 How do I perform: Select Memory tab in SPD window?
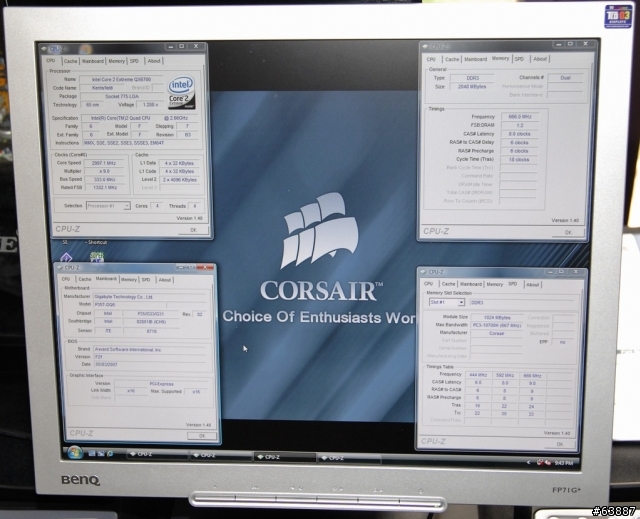[494, 284]
